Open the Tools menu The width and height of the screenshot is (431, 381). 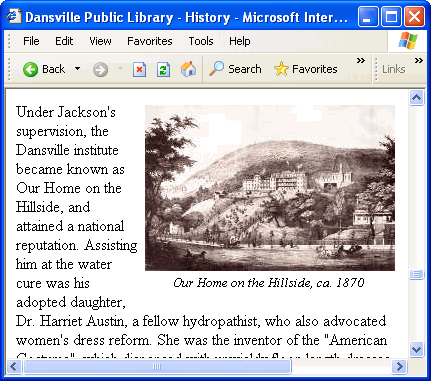pyautogui.click(x=201, y=41)
